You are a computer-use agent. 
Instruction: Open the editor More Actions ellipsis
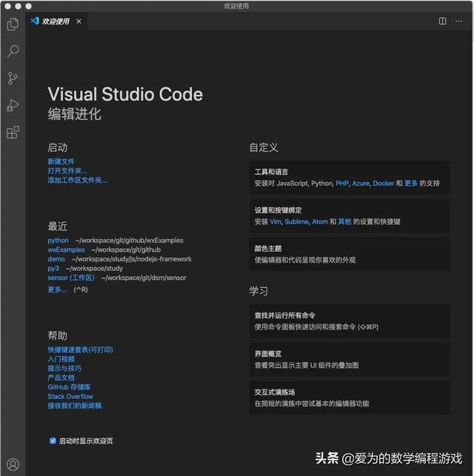[x=459, y=21]
